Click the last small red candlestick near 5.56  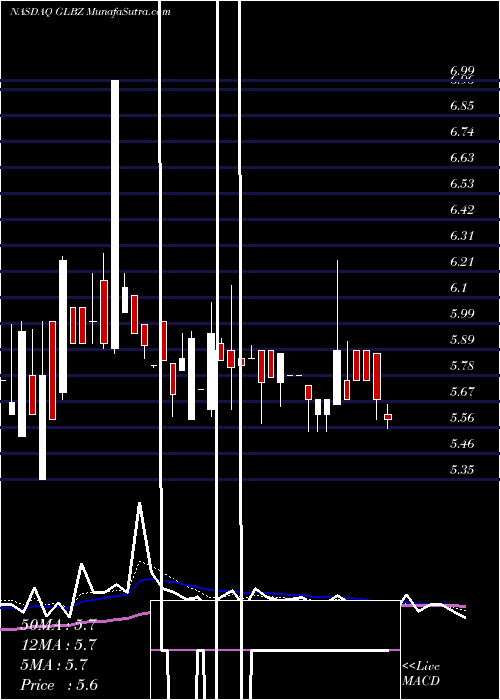coord(388,417)
